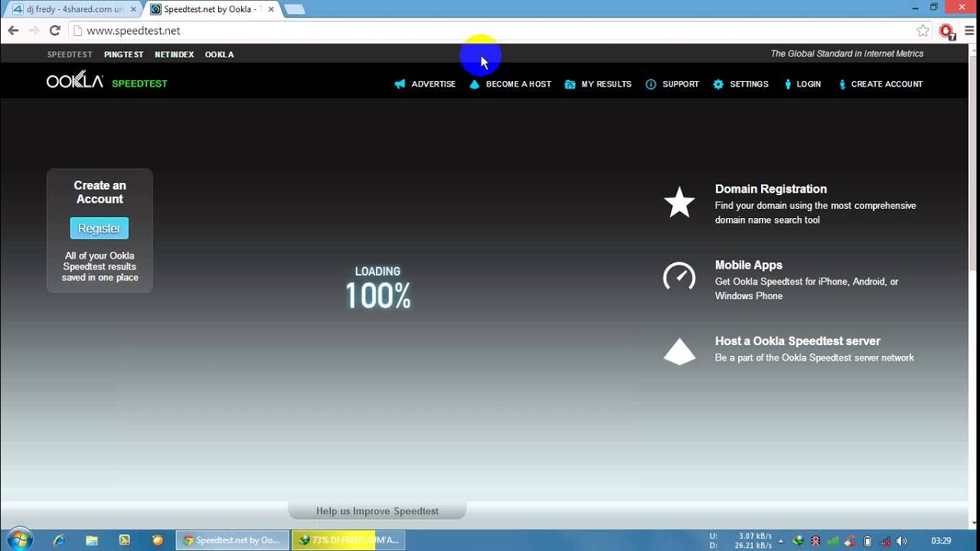This screenshot has height=551, width=980.
Task: Click the CCleaner tray icon
Action: [x=850, y=540]
